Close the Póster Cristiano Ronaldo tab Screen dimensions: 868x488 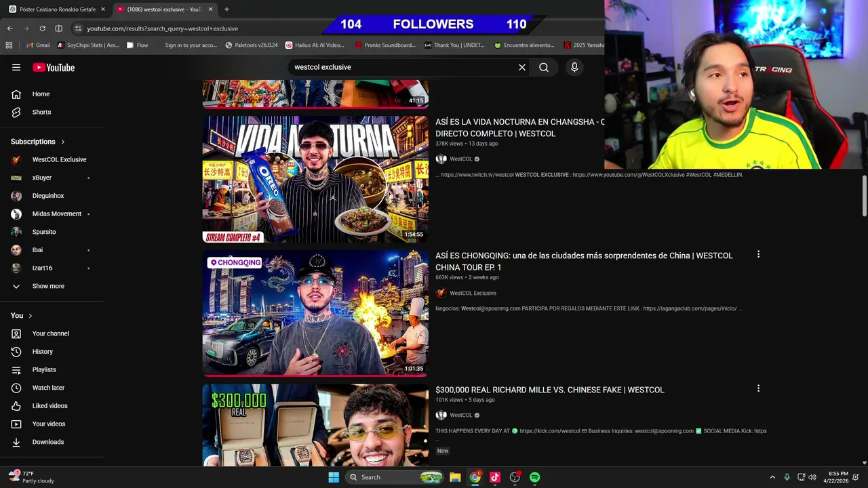(x=103, y=9)
